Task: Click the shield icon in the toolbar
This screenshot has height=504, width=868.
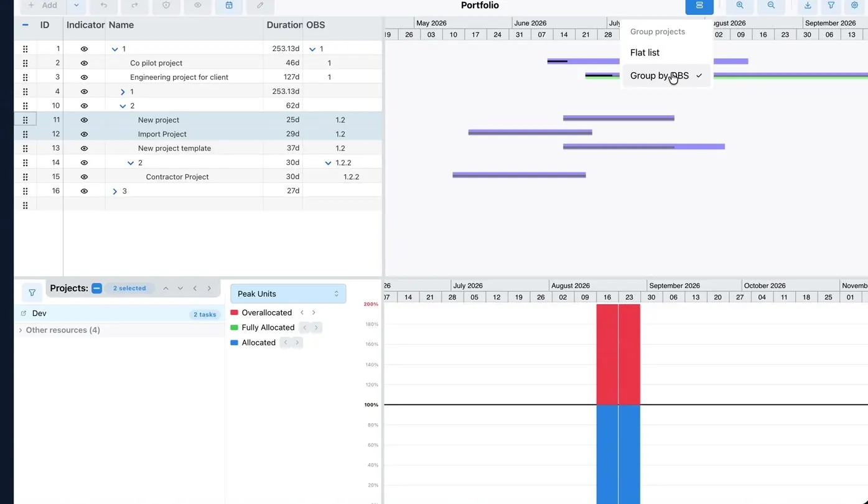Action: (166, 6)
